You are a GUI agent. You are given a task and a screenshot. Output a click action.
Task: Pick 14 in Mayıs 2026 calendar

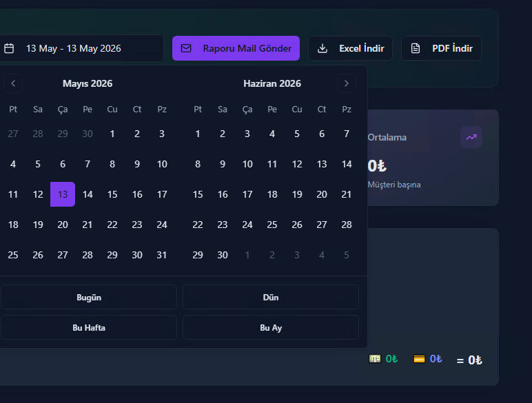click(x=88, y=194)
